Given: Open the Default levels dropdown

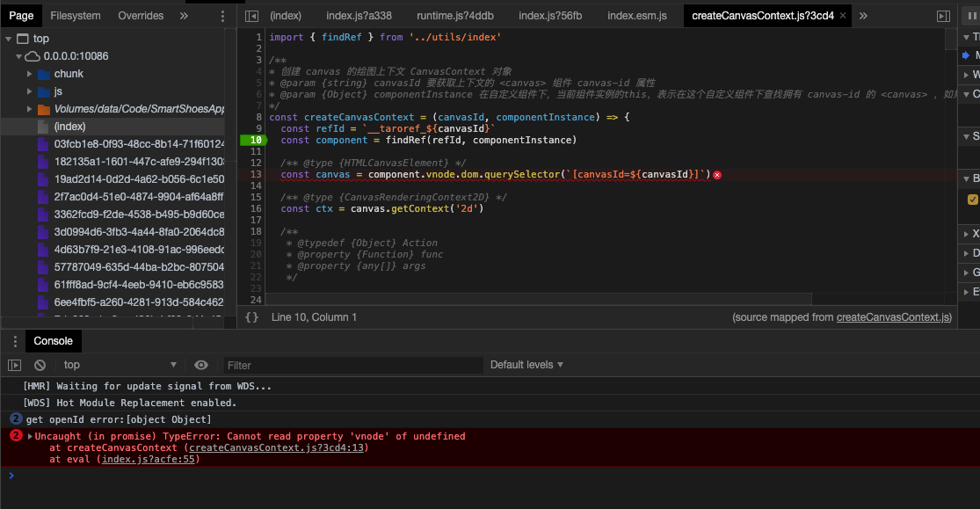Looking at the screenshot, I should [526, 365].
